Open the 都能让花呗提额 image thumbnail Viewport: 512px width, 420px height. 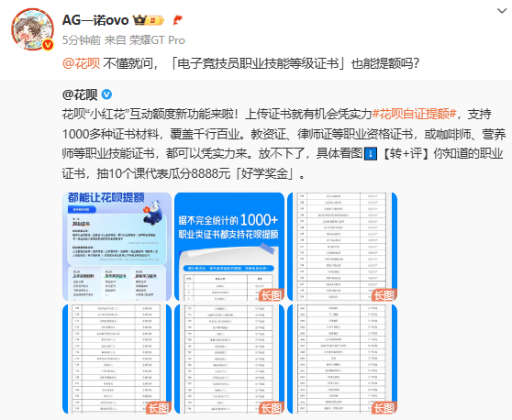point(117,247)
